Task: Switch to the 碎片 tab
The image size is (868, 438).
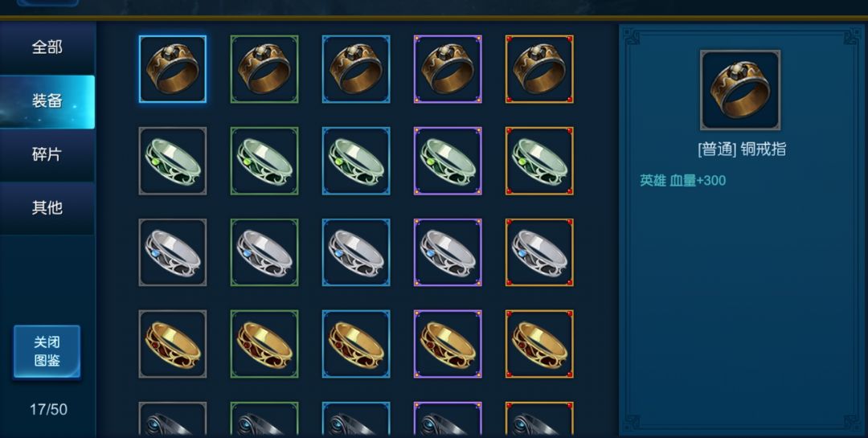Action: [x=47, y=154]
